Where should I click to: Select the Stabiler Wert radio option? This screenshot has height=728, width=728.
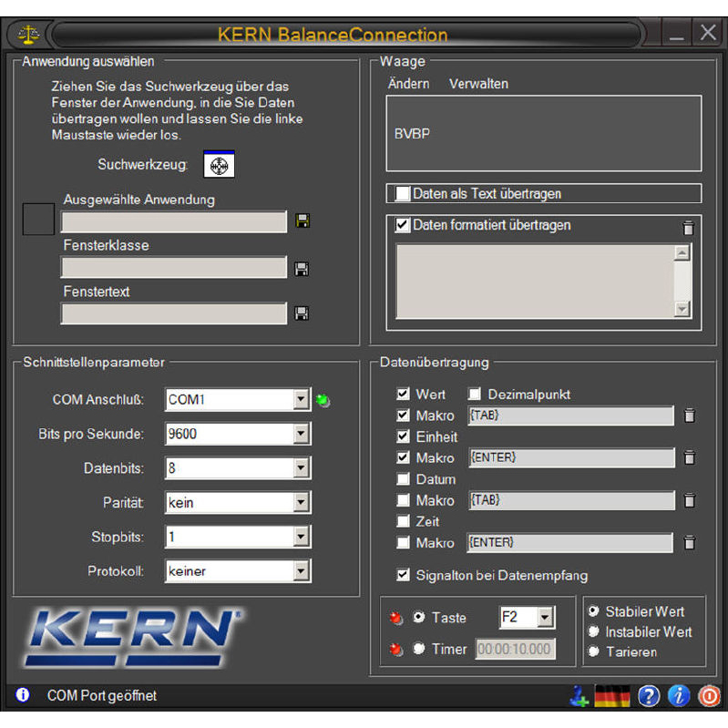594,611
